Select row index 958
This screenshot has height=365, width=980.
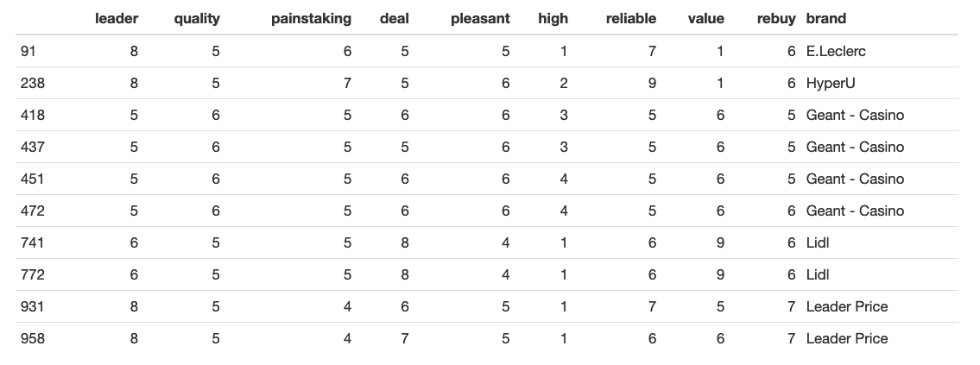click(x=33, y=338)
